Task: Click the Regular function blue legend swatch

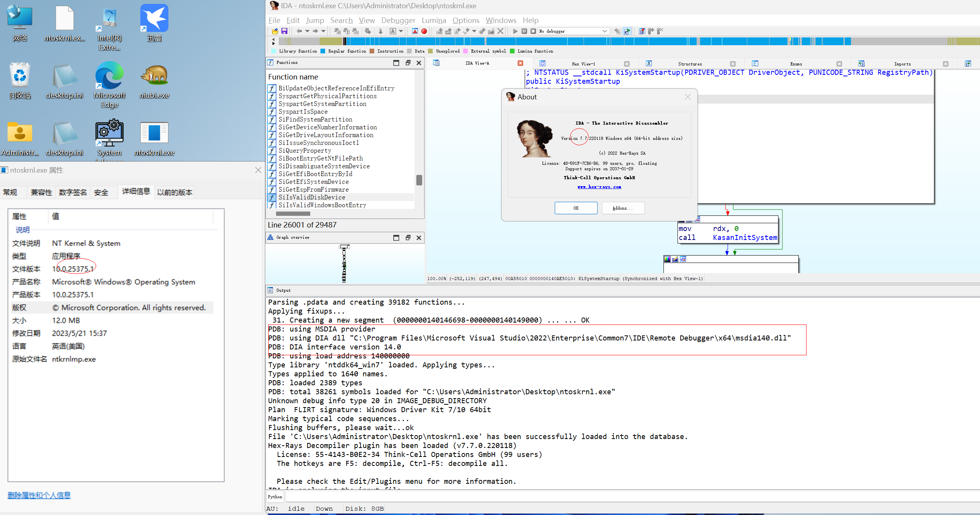Action: [323, 51]
